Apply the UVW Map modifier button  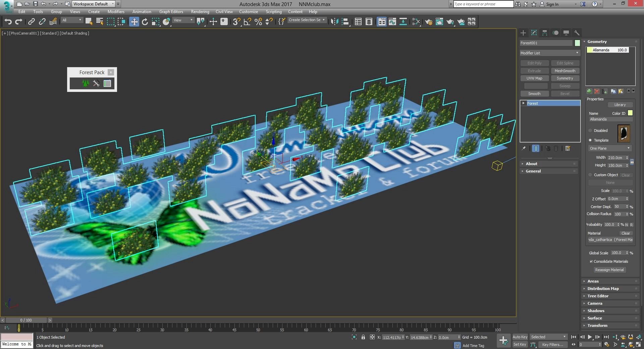[534, 78]
